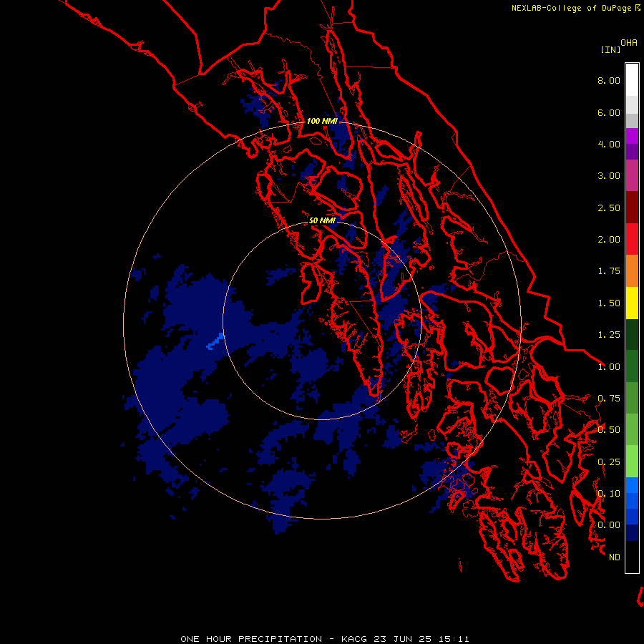Click the 0.75 legend value
This screenshot has height=644, width=644.
click(609, 399)
